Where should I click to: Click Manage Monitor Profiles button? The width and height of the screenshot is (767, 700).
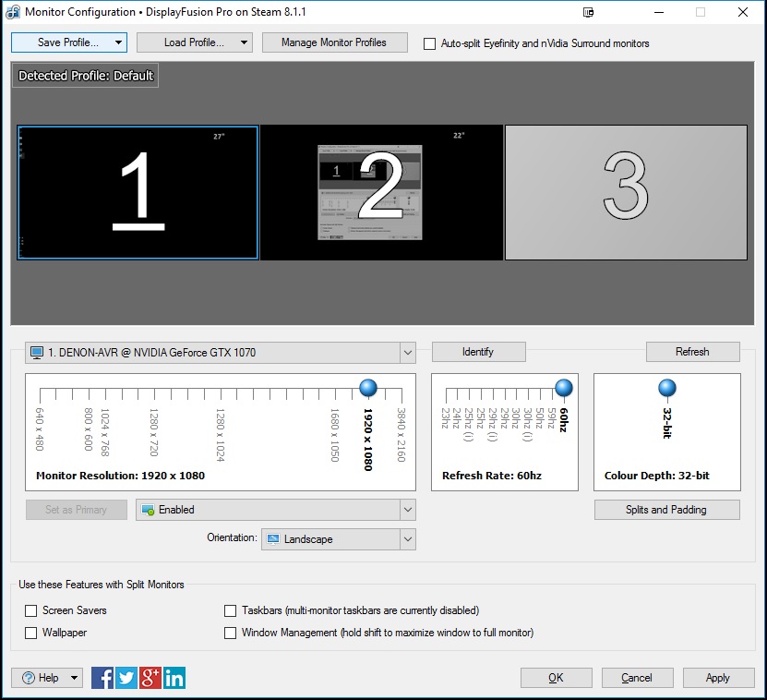(335, 42)
